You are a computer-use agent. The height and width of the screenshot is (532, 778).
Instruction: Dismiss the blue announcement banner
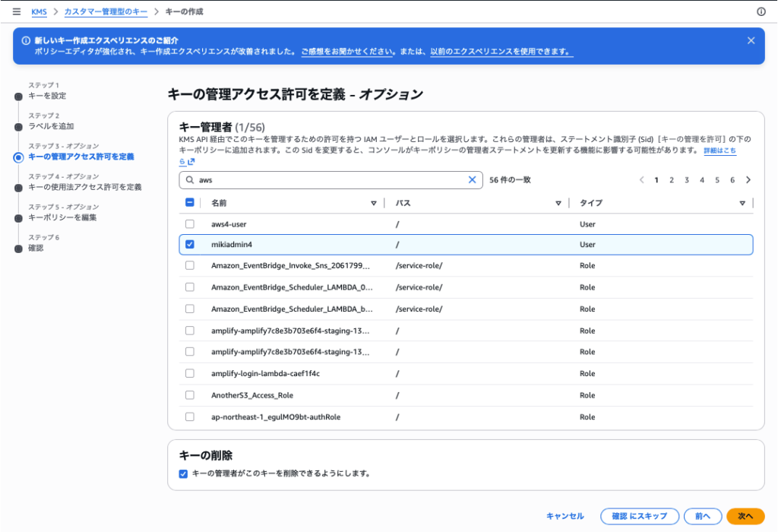(751, 41)
